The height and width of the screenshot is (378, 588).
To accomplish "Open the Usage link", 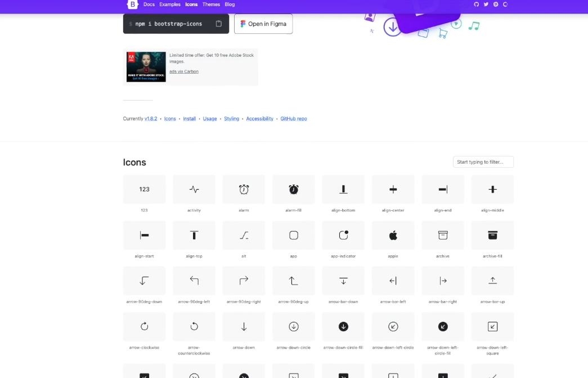I will pos(210,119).
